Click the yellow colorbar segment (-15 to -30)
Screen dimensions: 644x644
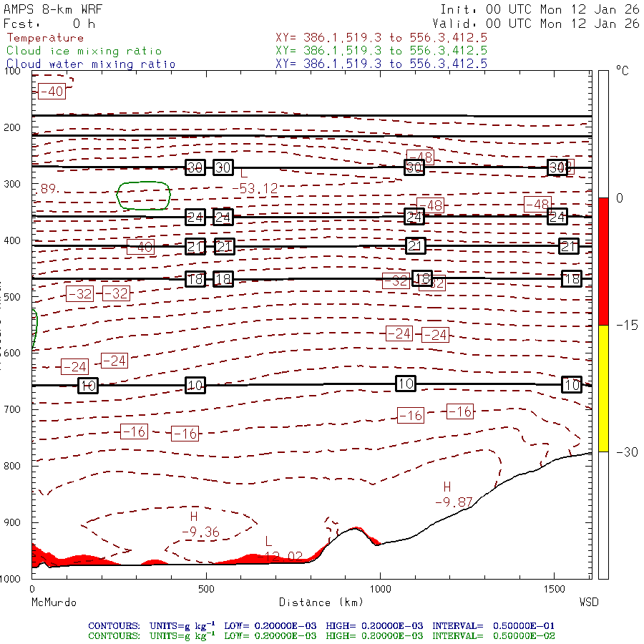click(603, 389)
